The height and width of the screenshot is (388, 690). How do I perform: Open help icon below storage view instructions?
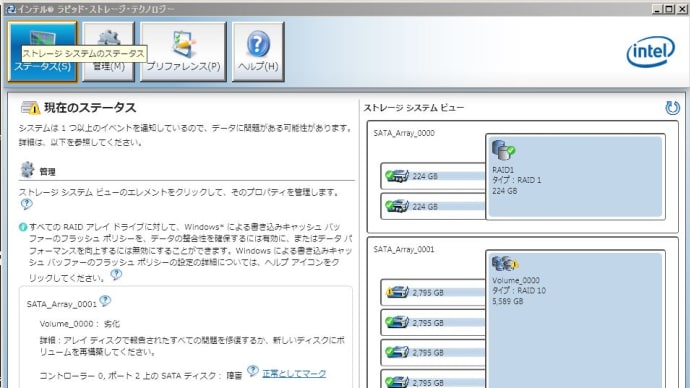coord(26,204)
